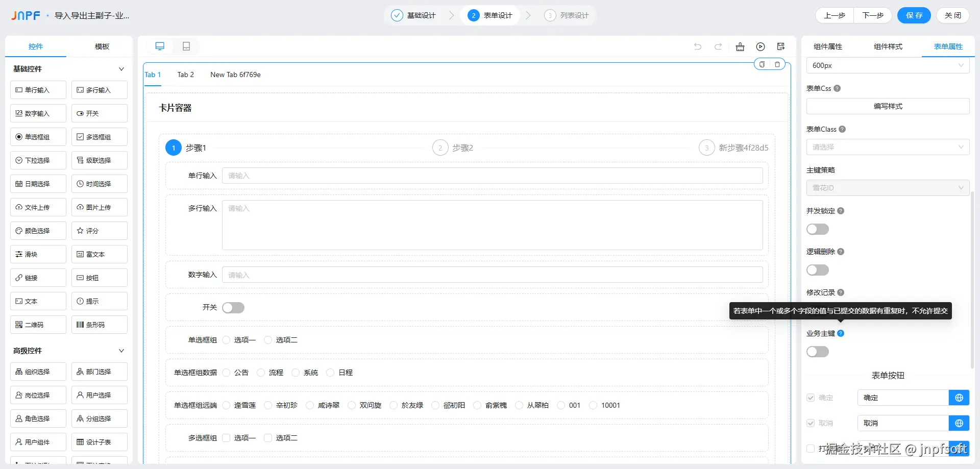This screenshot has width=980, height=469.
Task: Click the 保存 button
Action: click(914, 15)
